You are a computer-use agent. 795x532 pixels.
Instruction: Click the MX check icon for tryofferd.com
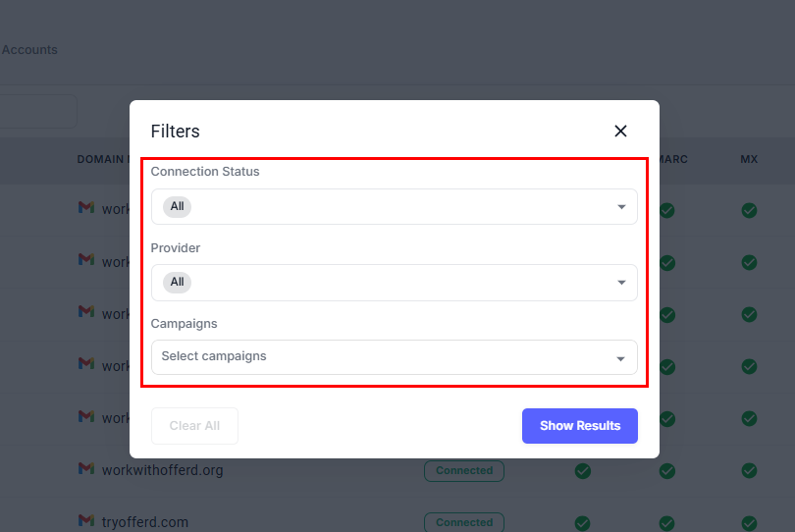pos(749,522)
